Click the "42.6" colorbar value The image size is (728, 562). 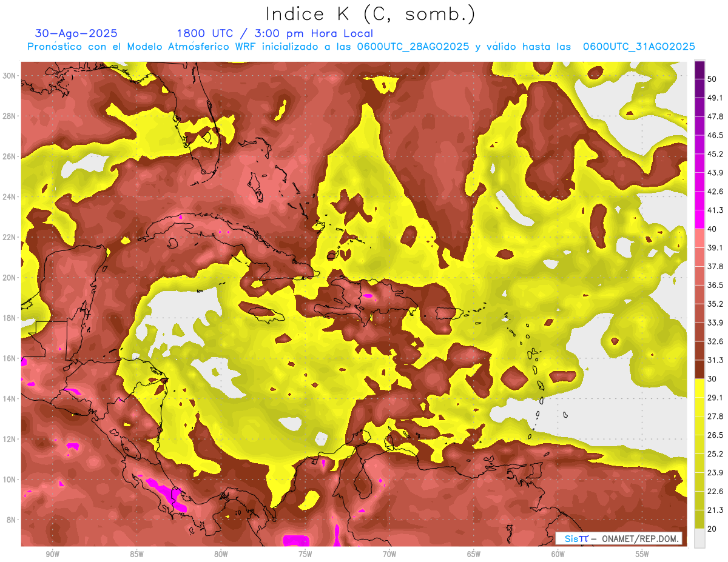click(715, 192)
